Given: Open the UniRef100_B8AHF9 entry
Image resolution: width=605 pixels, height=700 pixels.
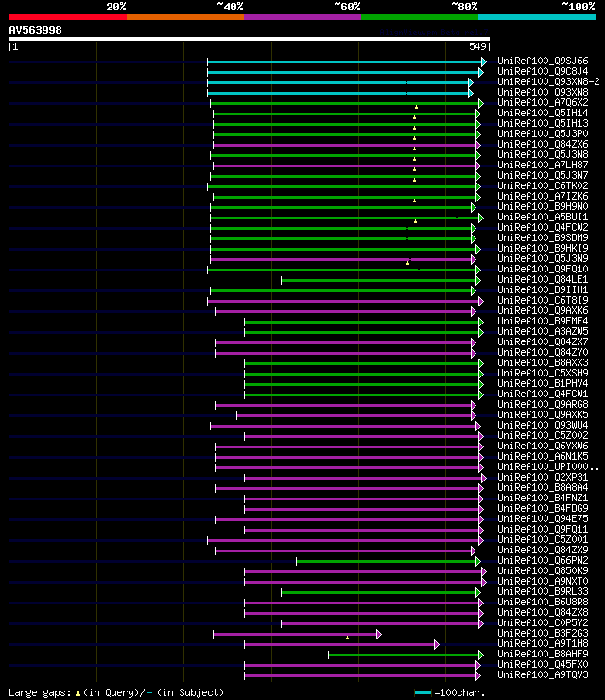Looking at the screenshot, I should click(543, 655).
